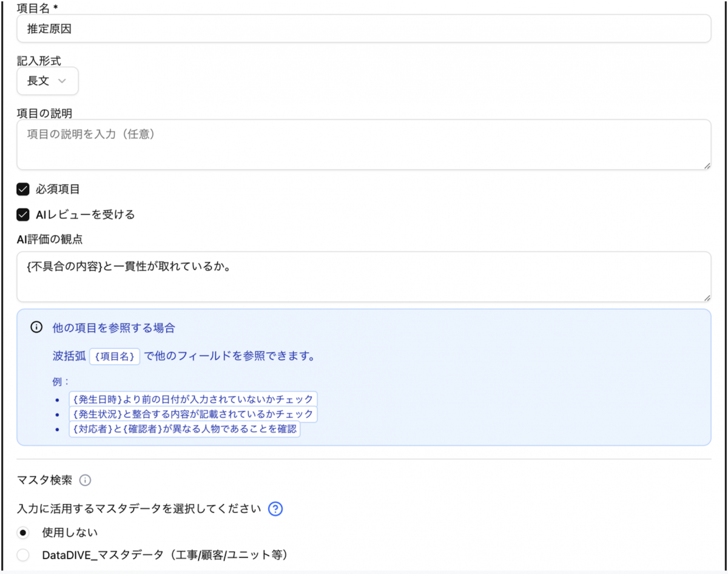The height and width of the screenshot is (574, 728).
Task: Click the resize grabber of the AI評価の観点 textarea
Action: click(707, 297)
